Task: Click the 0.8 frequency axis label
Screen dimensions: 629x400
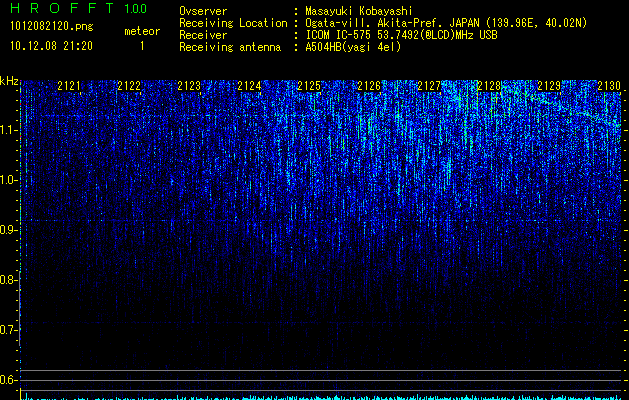Action: point(8,280)
